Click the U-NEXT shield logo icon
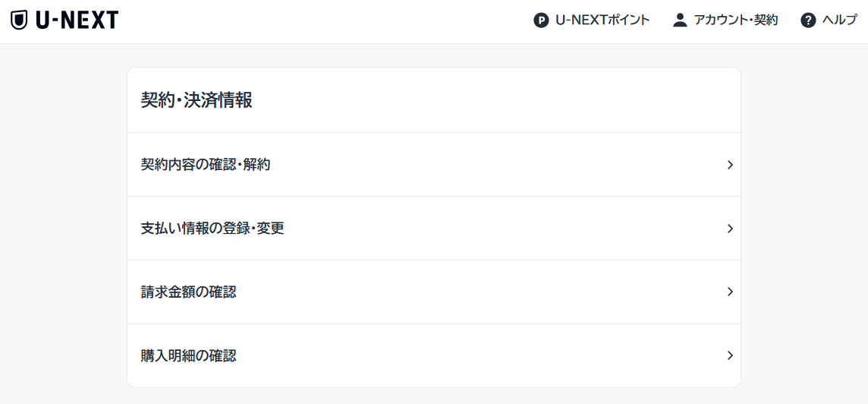The width and height of the screenshot is (868, 404). 20,21
